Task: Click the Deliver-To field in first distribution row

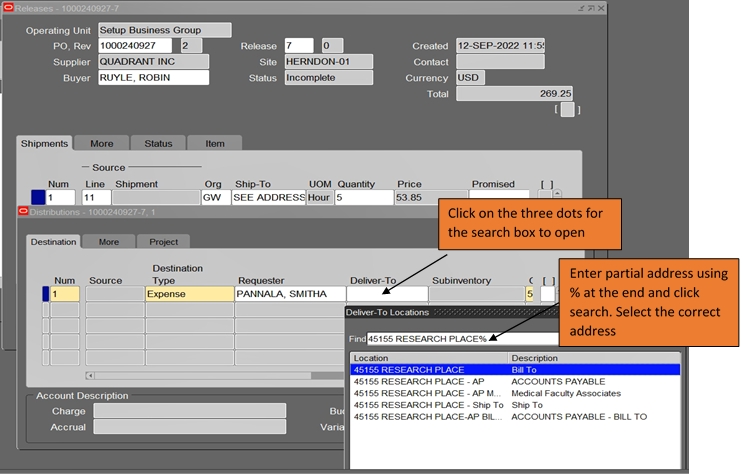Action: [387, 294]
